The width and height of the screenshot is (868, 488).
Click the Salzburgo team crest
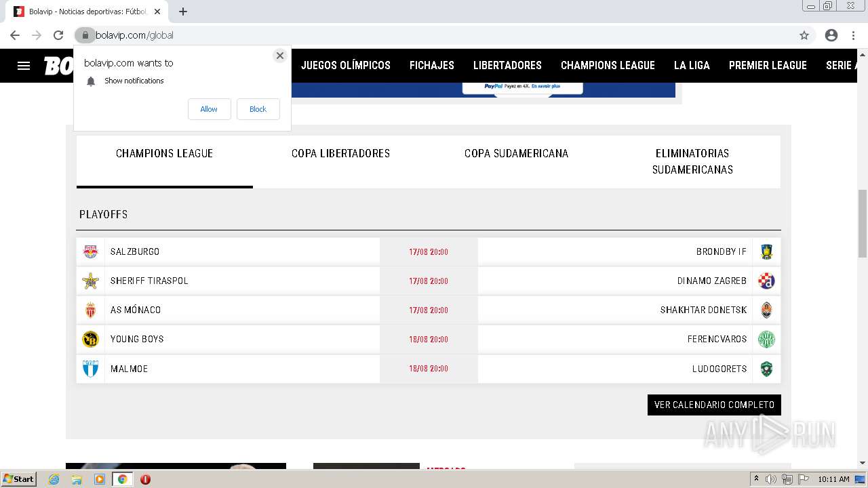pyautogui.click(x=90, y=251)
